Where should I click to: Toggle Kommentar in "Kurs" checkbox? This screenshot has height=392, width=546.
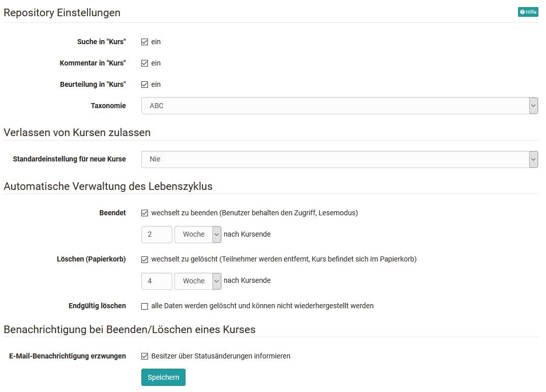[x=144, y=63]
